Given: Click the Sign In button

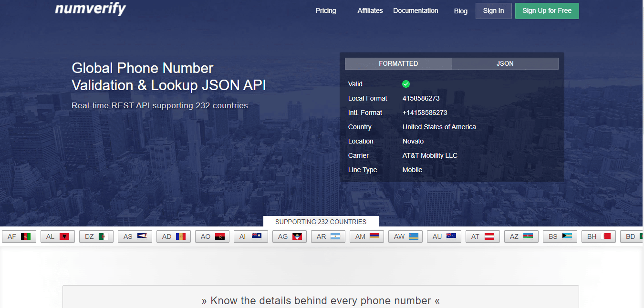Looking at the screenshot, I should [493, 10].
